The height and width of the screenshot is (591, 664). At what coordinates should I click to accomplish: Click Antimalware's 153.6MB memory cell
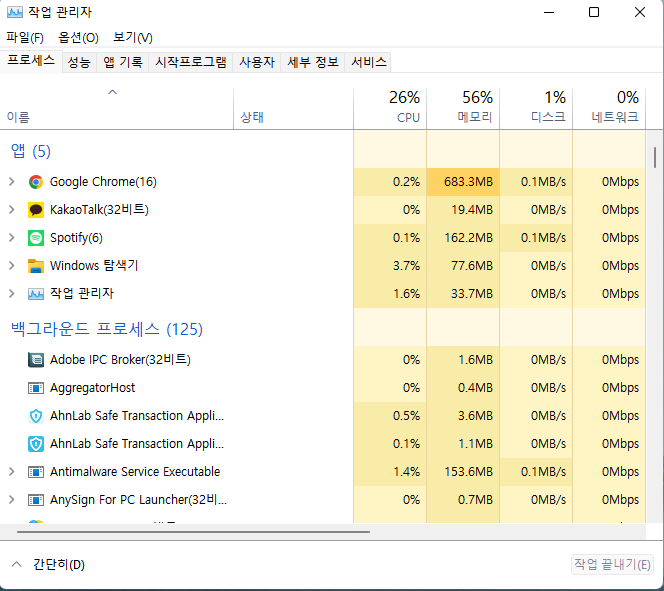tap(463, 472)
